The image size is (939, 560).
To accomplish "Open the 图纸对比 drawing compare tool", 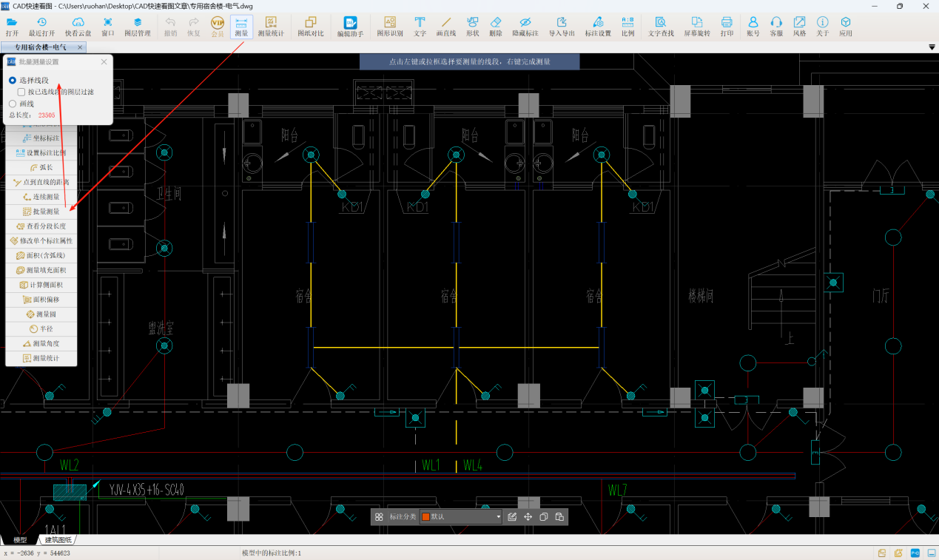I will click(x=310, y=27).
